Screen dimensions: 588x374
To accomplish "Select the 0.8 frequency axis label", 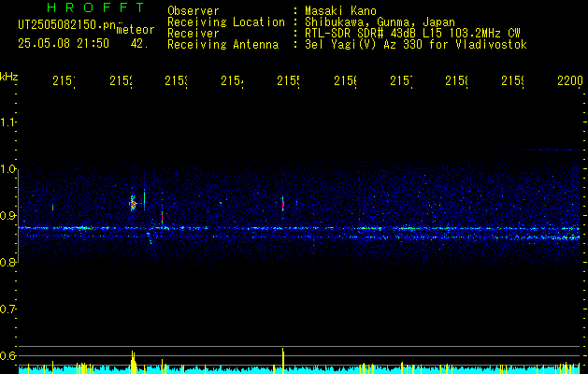I will click(7, 262).
